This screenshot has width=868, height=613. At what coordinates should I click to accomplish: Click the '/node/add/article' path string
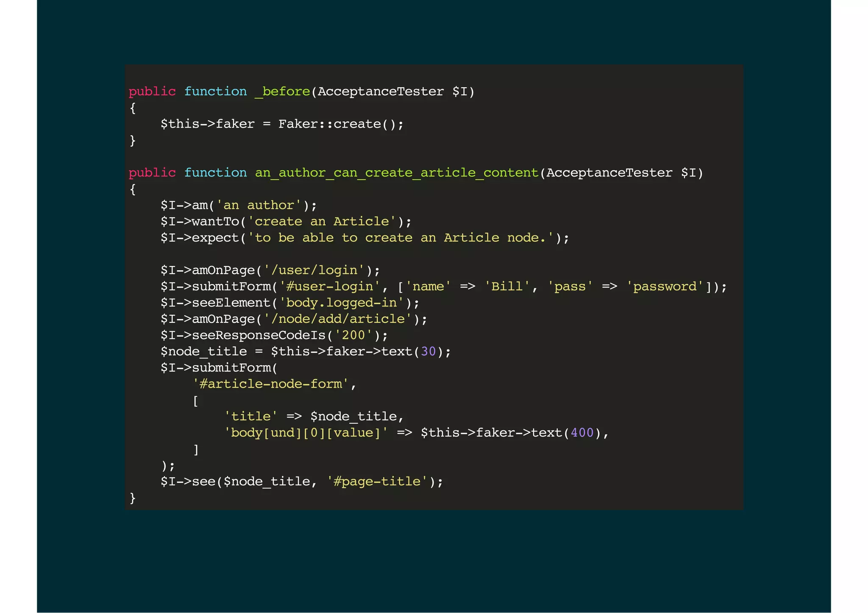(337, 319)
